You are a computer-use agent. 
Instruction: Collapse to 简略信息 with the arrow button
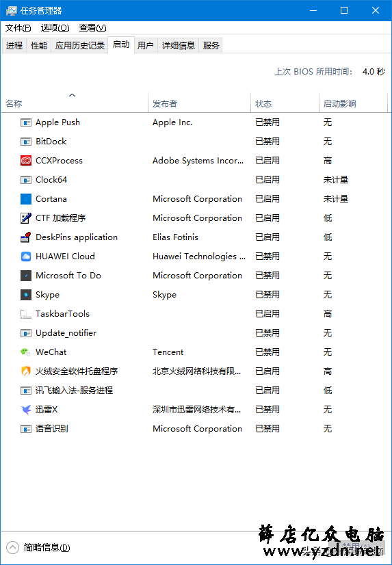[12, 548]
